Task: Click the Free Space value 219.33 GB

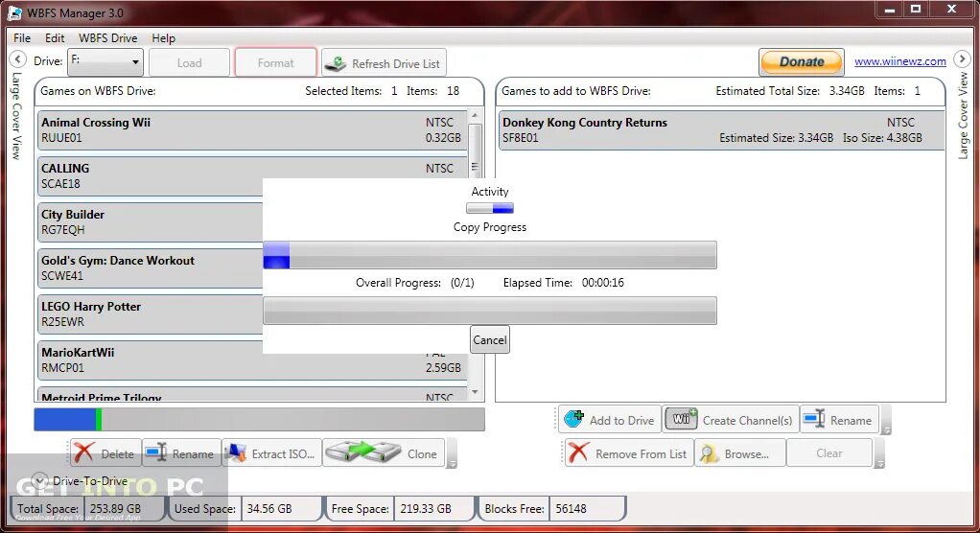Action: [x=426, y=509]
